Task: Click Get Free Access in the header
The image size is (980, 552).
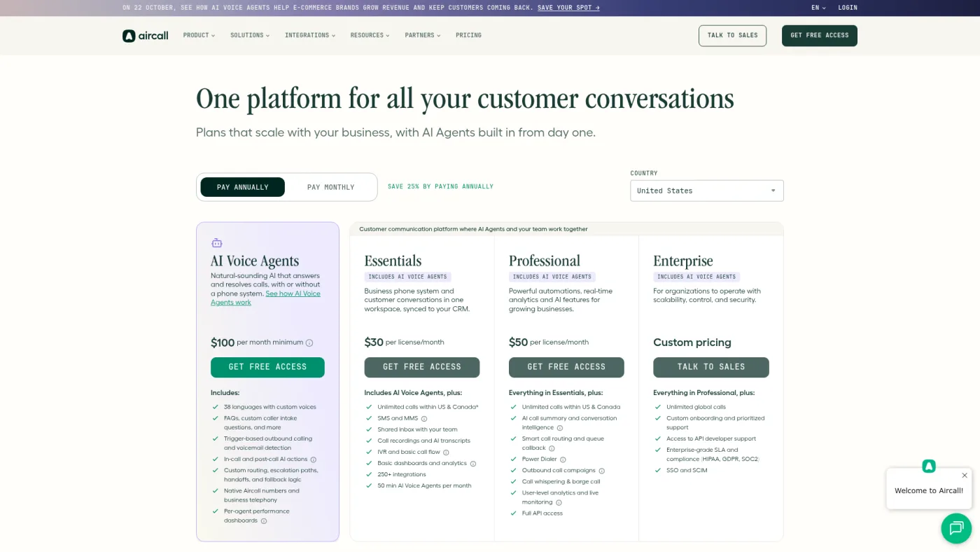Action: coord(820,36)
